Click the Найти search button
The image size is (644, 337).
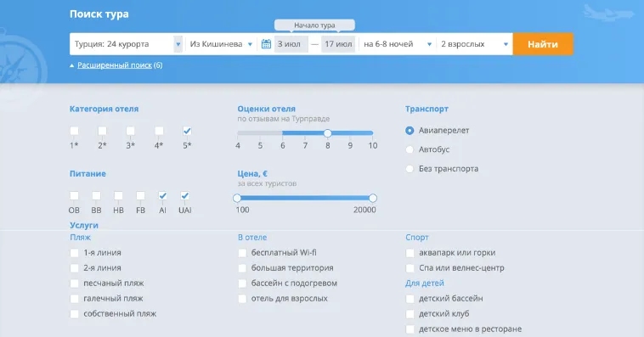pos(543,44)
